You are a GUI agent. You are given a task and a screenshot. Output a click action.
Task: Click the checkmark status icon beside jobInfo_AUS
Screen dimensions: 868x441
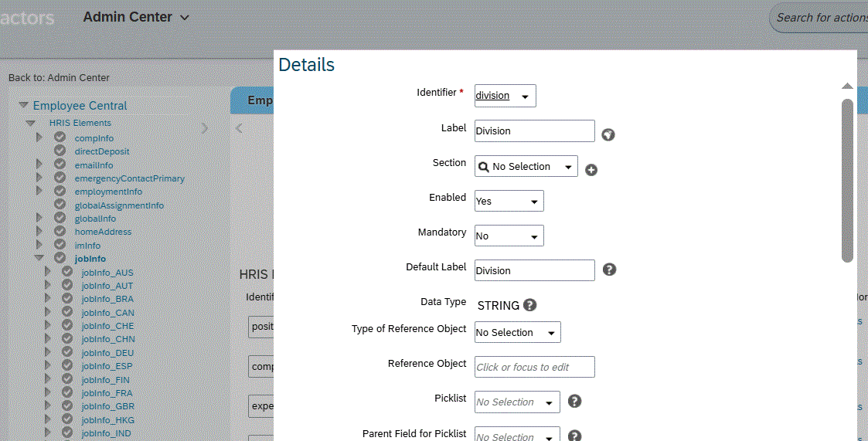(x=67, y=273)
